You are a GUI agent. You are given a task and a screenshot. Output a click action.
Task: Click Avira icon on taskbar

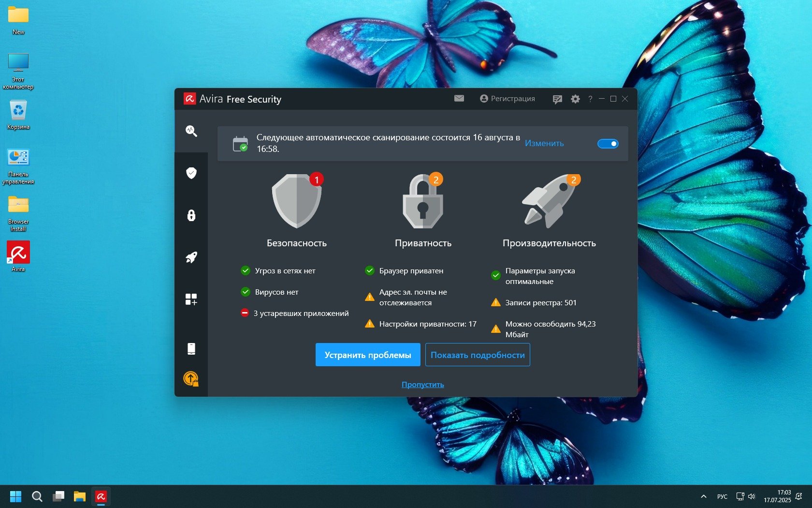pos(101,496)
